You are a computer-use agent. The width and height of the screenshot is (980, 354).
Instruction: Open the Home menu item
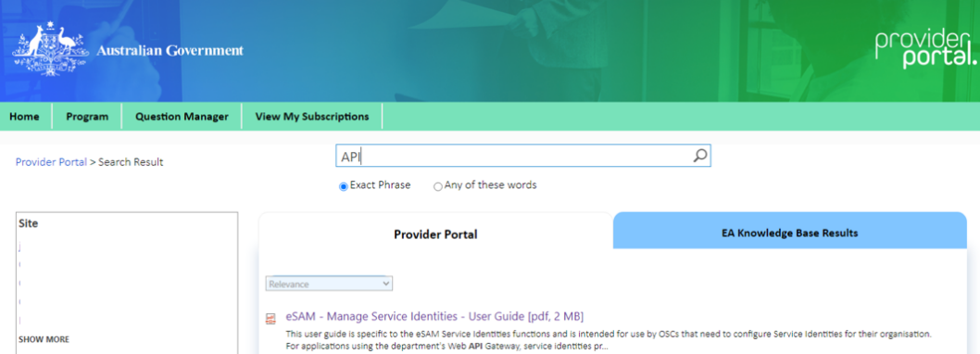coord(24,117)
